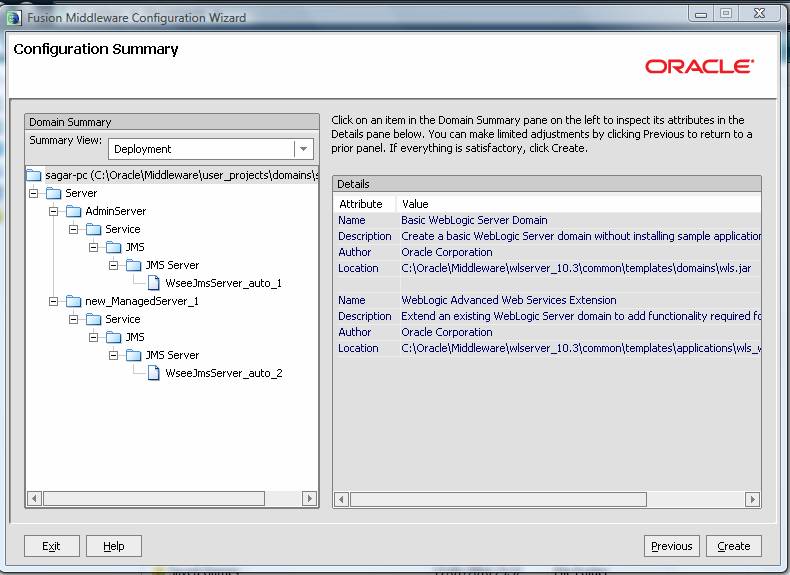Click 'Basic WebLogic Server Domain' value
Screen dimensions: 790x575
click(x=474, y=220)
